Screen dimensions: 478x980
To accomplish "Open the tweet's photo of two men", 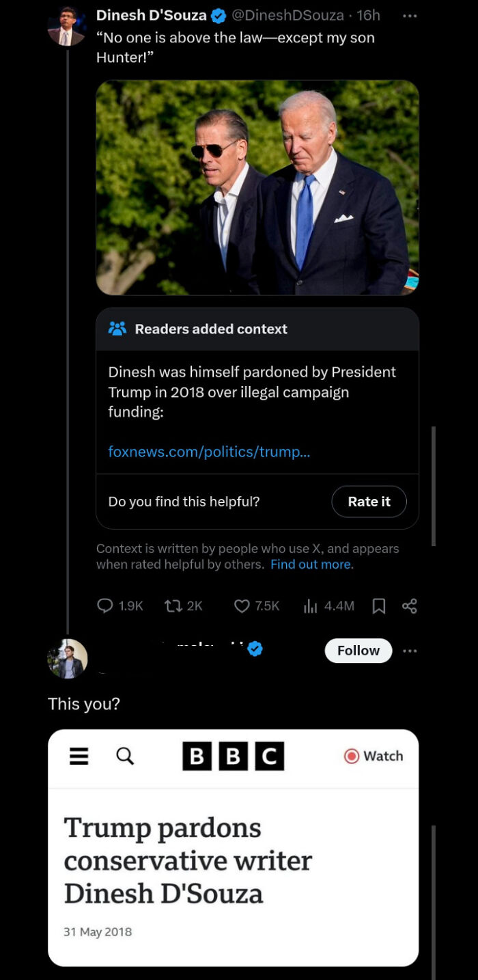I will tap(257, 188).
